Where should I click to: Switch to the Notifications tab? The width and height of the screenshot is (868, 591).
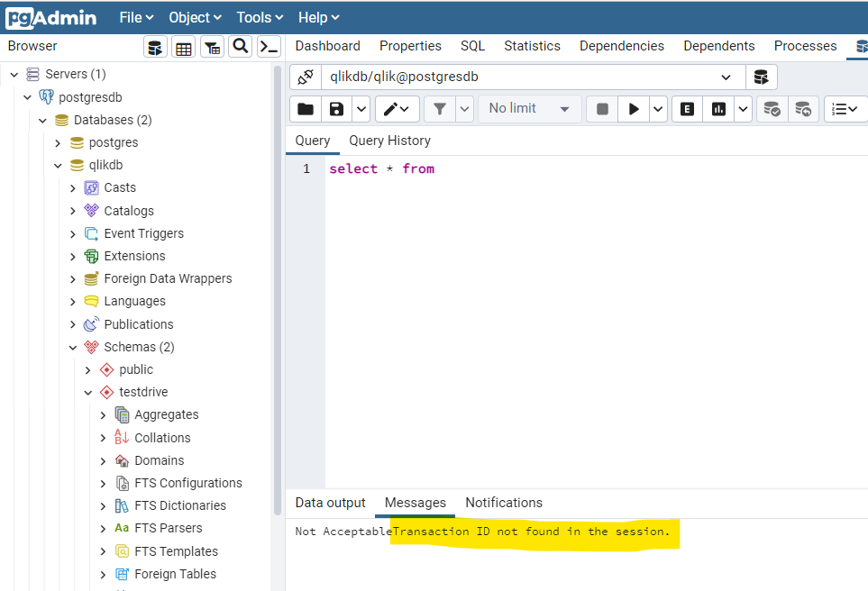coord(504,503)
